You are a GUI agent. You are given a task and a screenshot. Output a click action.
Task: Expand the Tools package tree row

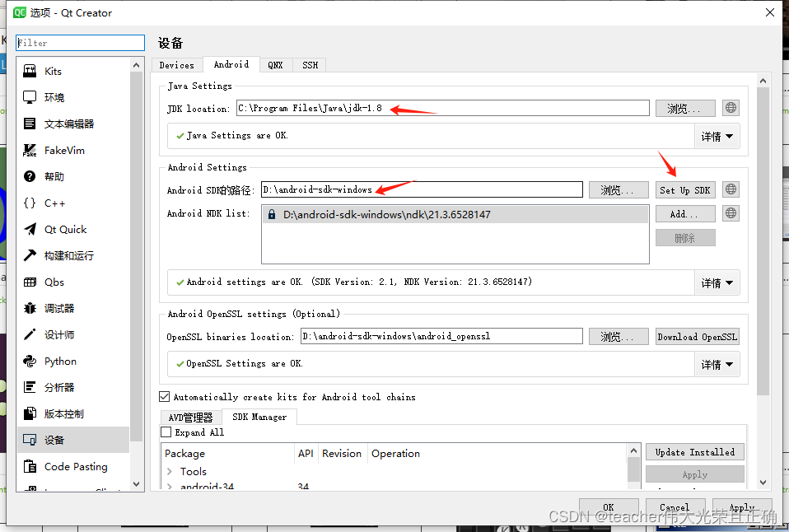pos(170,472)
